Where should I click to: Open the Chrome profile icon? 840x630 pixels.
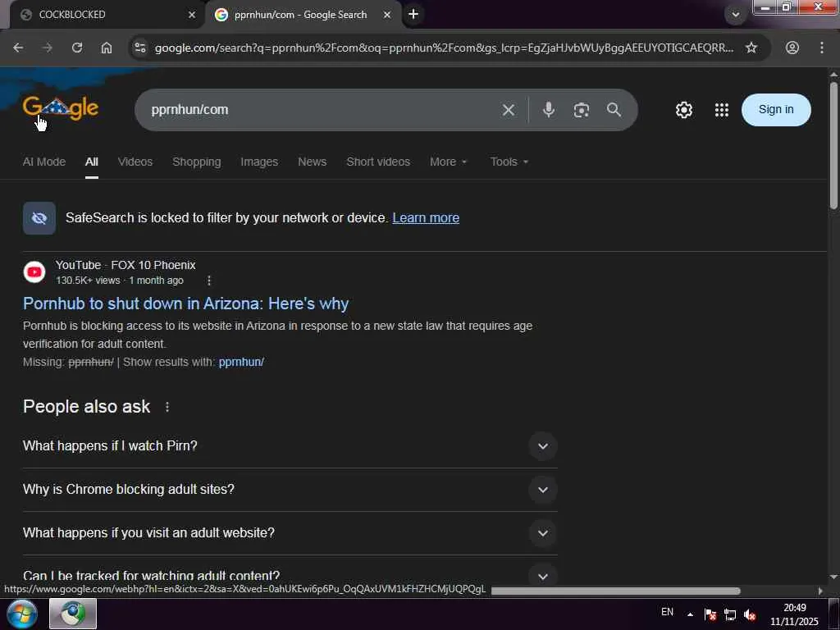(x=792, y=48)
